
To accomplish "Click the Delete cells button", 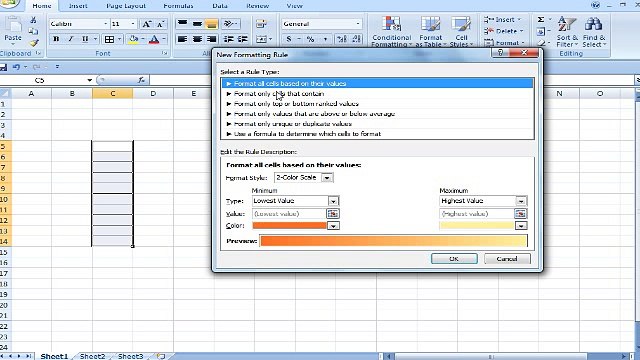I will pos(502,31).
